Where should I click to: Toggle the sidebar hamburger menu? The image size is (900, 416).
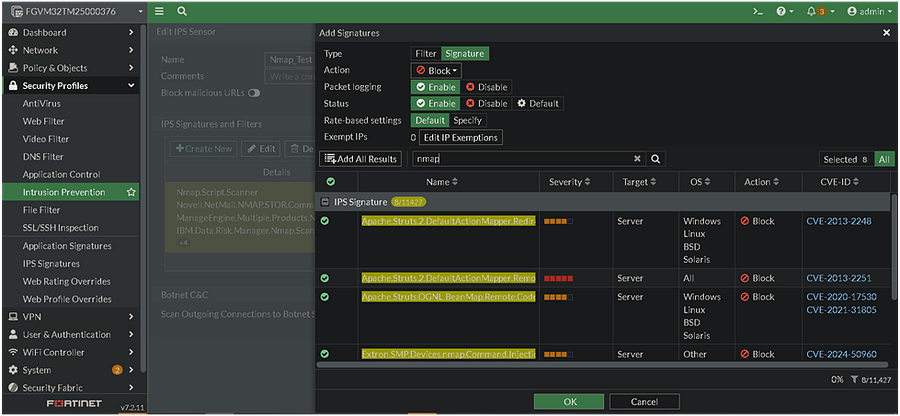(160, 11)
